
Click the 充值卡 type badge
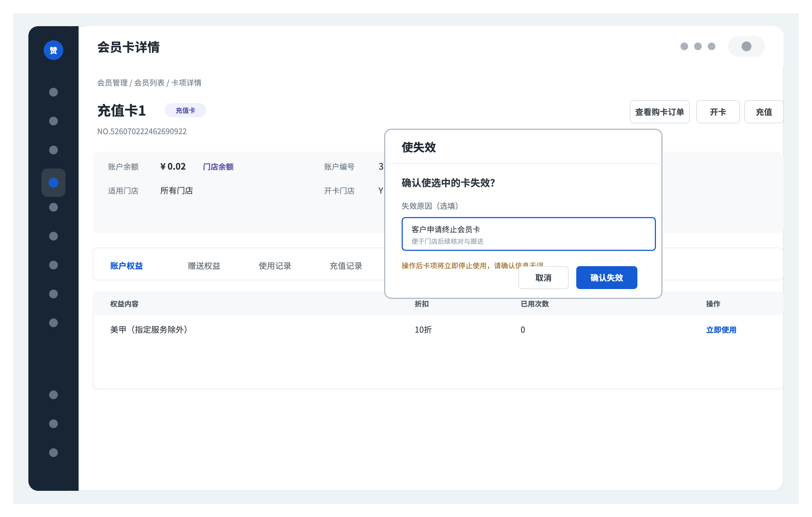pyautogui.click(x=186, y=110)
